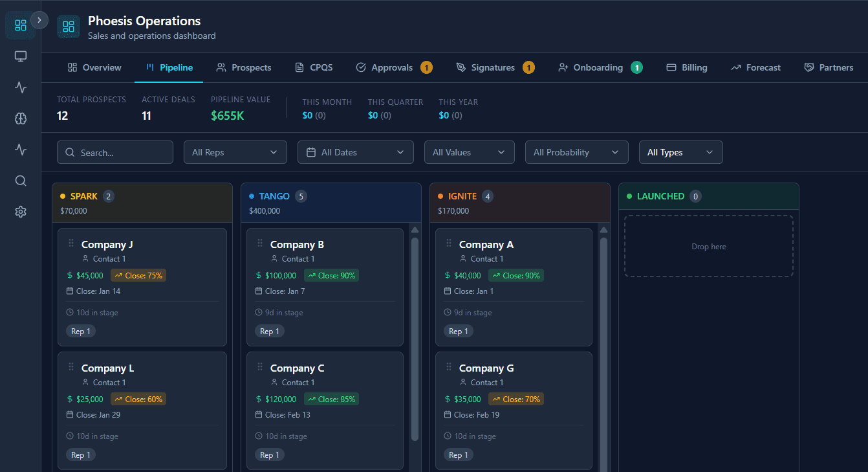The image size is (868, 472).
Task: Switch to the Overview tab
Action: 94,67
